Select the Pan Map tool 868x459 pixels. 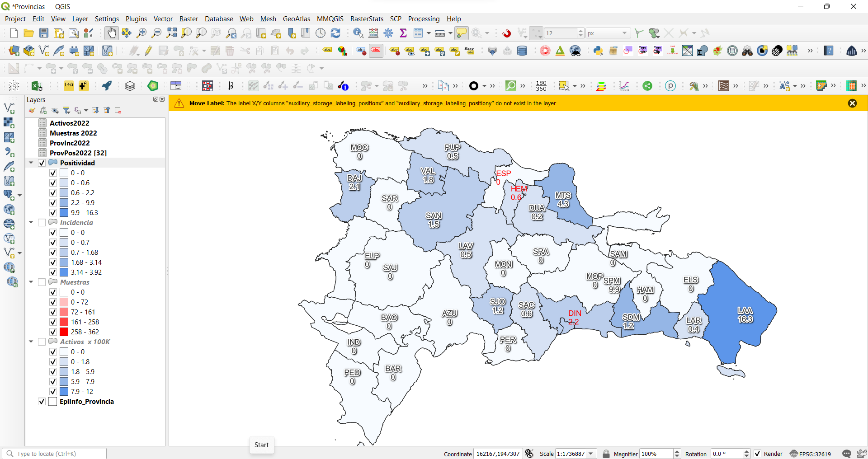coord(111,33)
